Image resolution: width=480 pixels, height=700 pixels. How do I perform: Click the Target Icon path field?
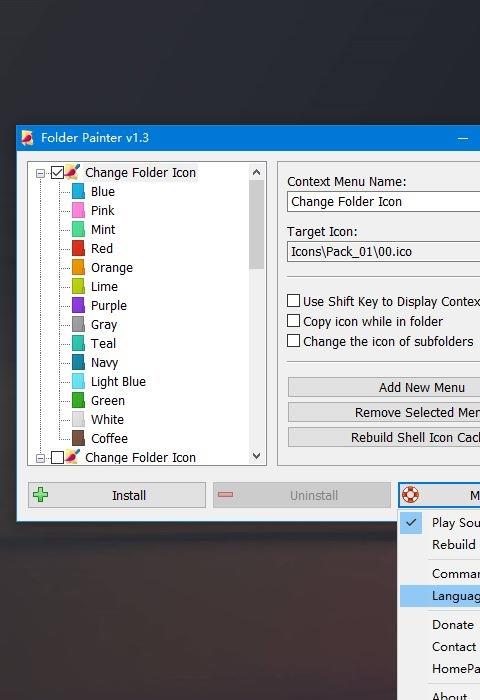384,251
